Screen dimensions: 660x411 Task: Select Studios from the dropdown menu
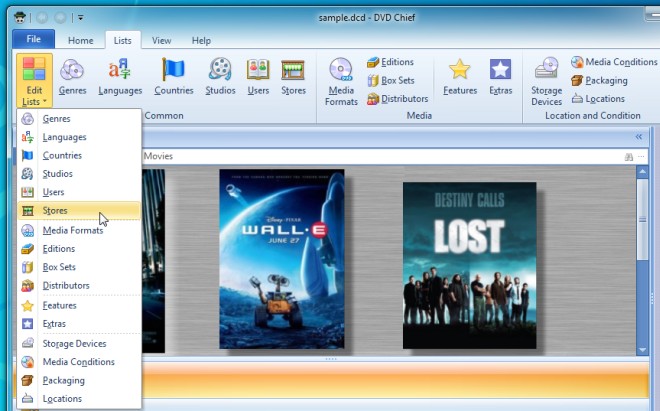click(x=79, y=174)
